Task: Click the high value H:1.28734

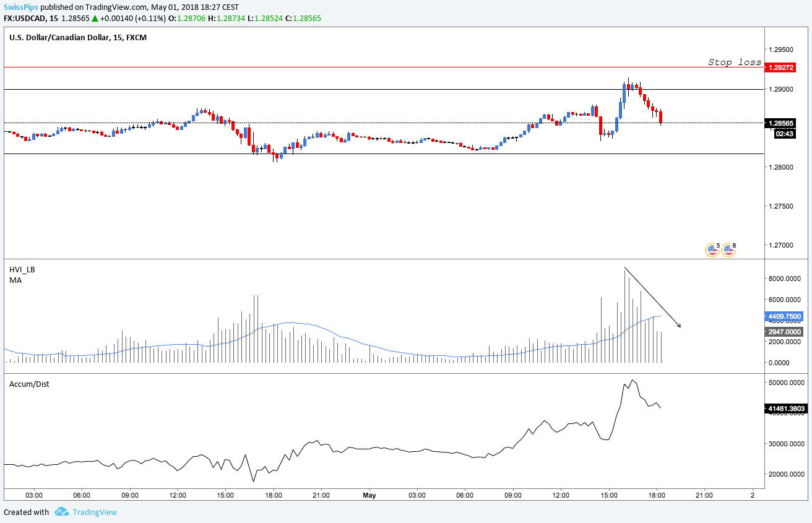Action: pyautogui.click(x=227, y=19)
